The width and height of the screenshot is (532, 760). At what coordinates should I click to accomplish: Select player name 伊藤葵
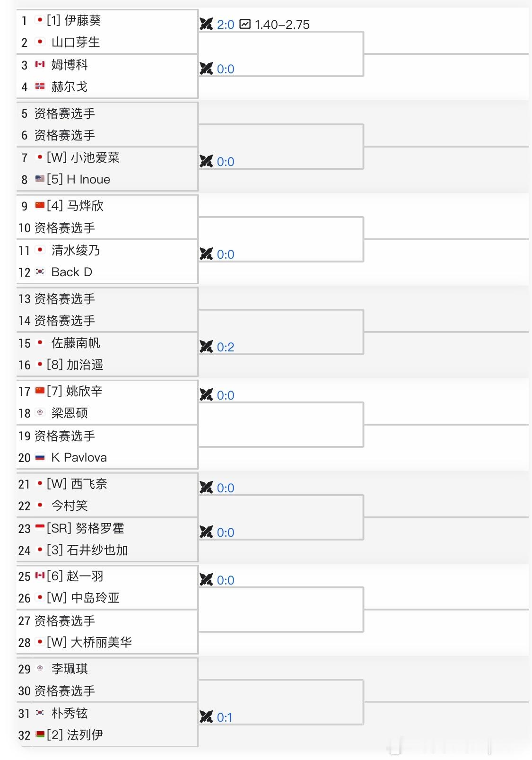(83, 20)
